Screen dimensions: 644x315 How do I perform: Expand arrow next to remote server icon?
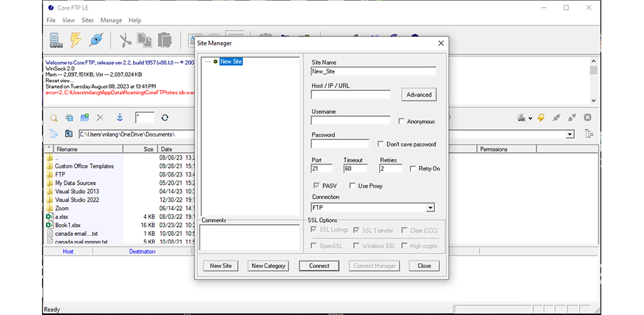(530, 118)
